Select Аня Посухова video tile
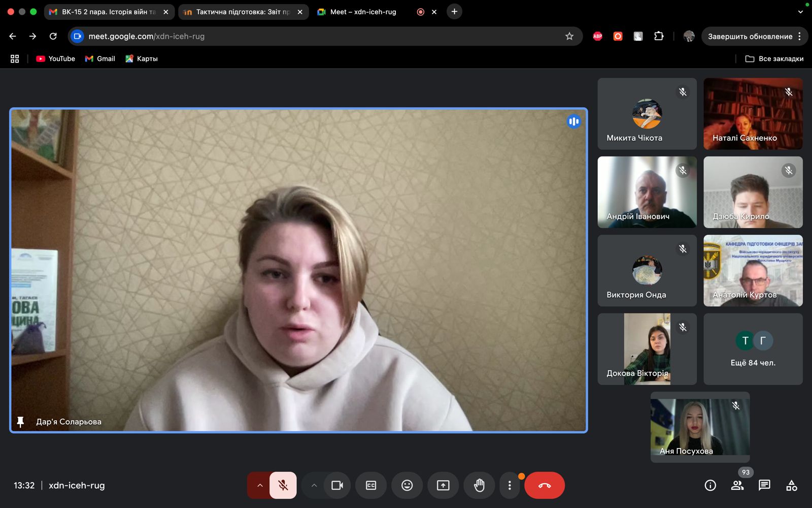812x508 pixels. point(700,427)
